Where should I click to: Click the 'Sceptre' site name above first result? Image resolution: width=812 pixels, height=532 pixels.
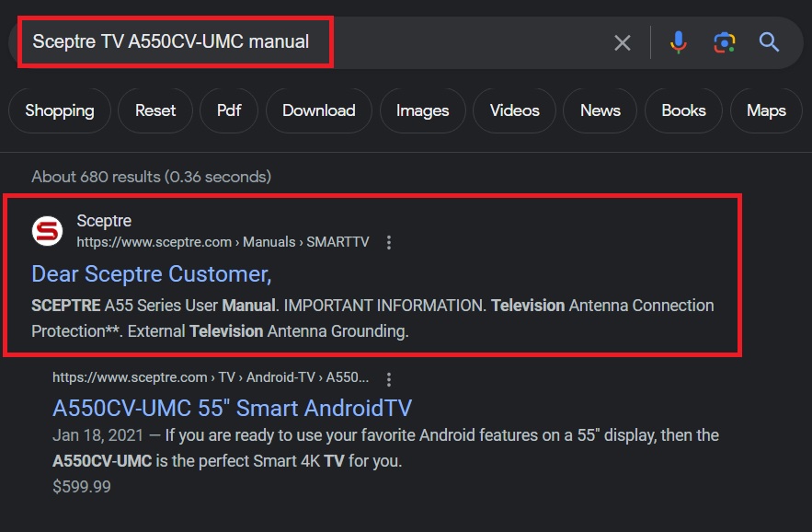104,221
